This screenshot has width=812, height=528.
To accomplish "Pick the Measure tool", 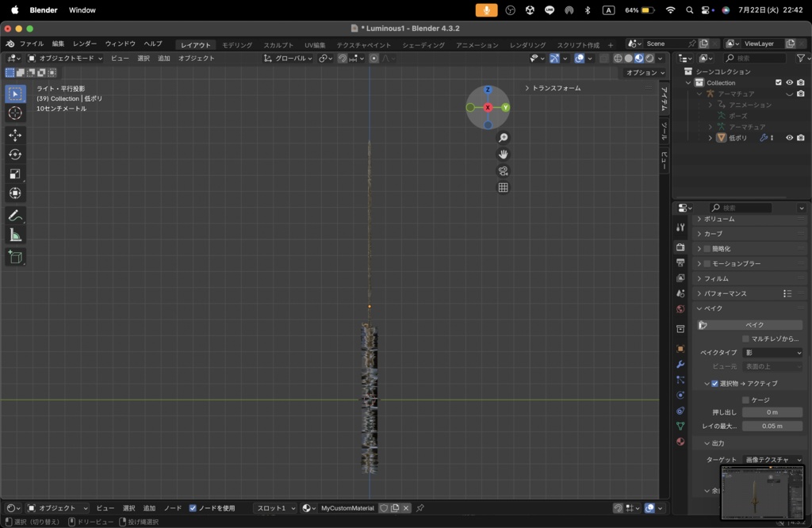I will point(15,235).
